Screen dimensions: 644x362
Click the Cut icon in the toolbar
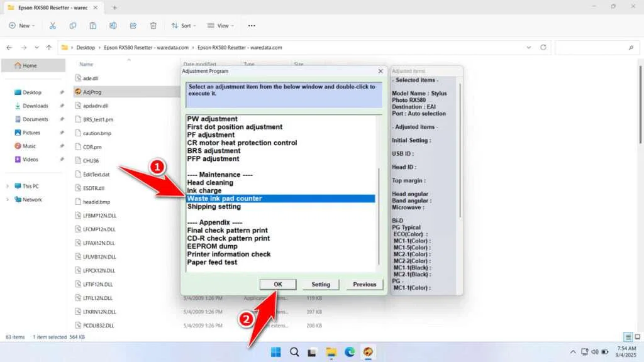[53, 25]
